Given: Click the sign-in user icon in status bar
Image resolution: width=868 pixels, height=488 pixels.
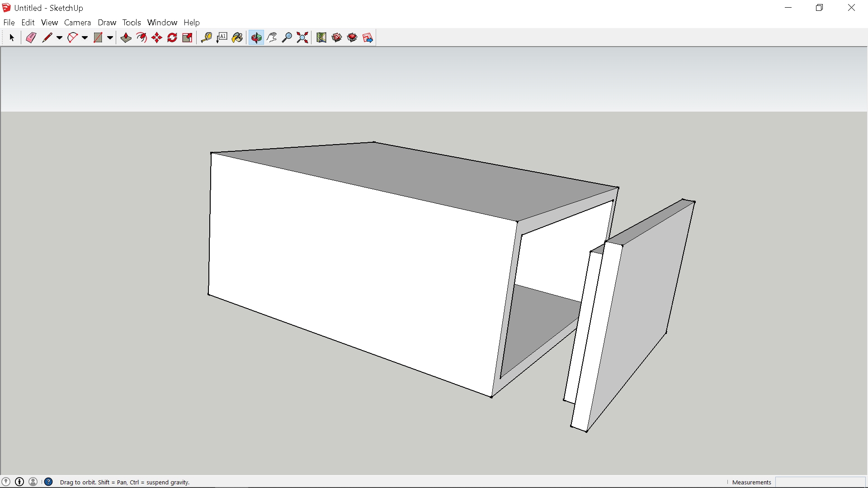Looking at the screenshot, I should (33, 482).
